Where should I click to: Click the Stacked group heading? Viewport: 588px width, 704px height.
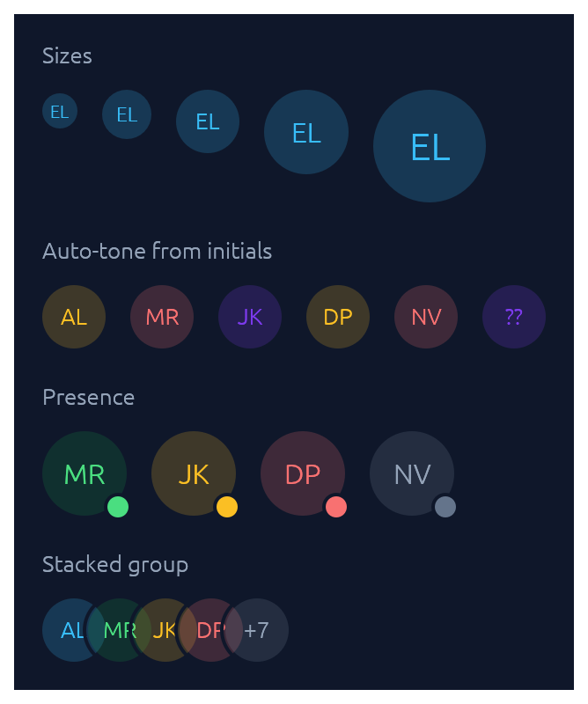pyautogui.click(x=115, y=564)
